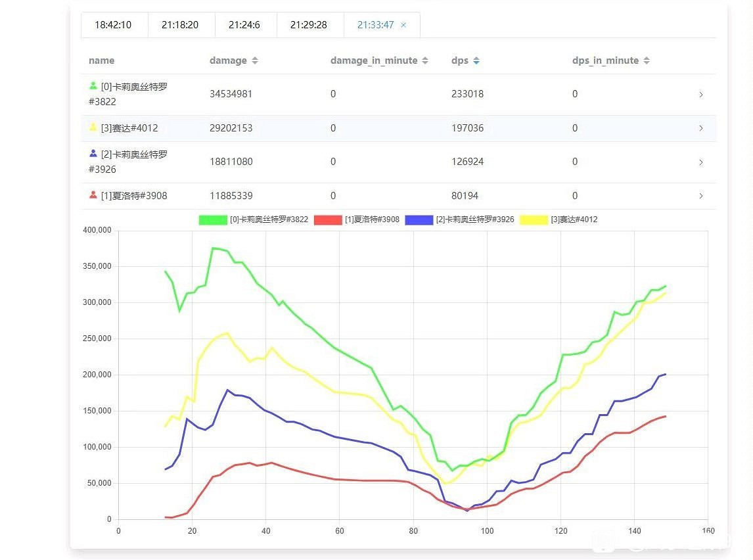Image resolution: width=753 pixels, height=560 pixels.
Task: Click red user icon beside [1]夏洛特#3908
Action: point(93,195)
